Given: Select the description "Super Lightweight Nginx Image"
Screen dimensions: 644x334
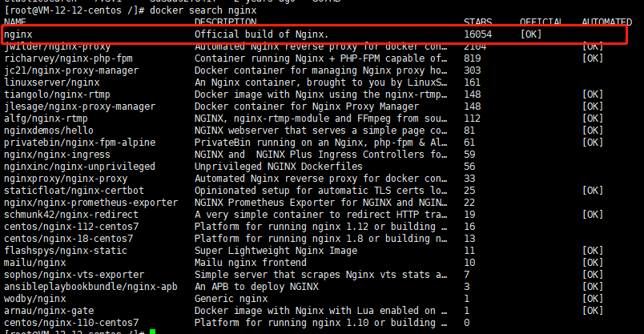Looking at the screenshot, I should tap(276, 251).
